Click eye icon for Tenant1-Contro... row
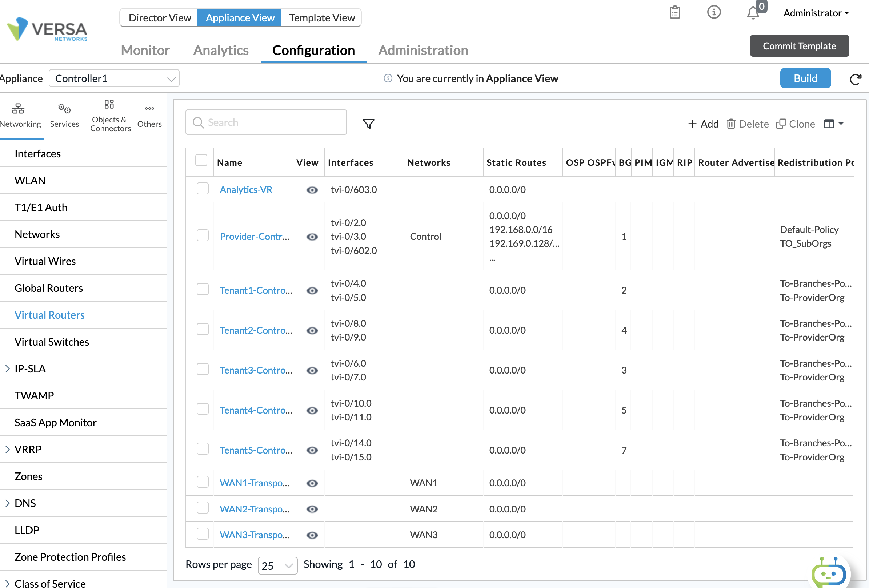The width and height of the screenshot is (869, 588). point(312,290)
